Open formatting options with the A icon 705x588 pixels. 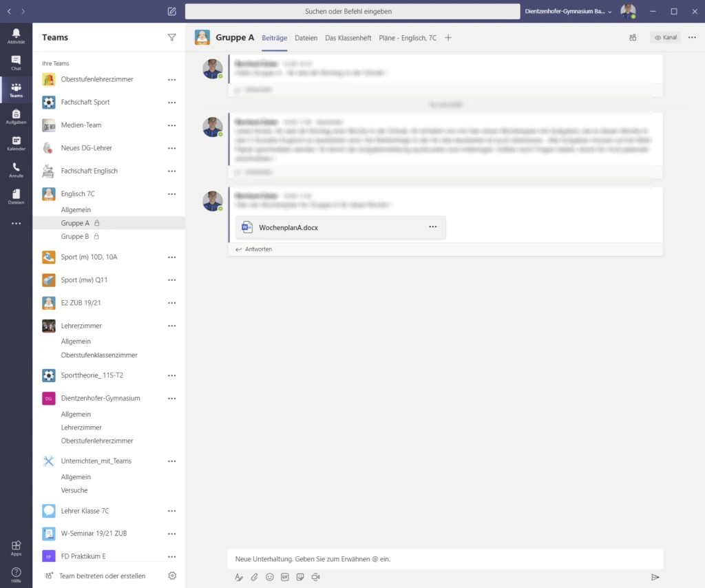point(239,577)
